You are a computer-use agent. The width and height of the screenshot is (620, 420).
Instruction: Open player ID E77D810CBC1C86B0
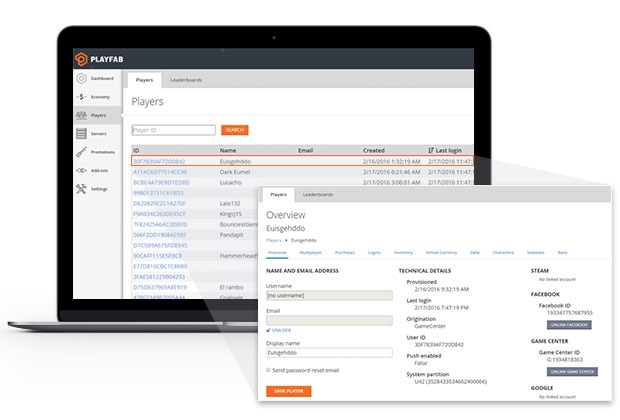click(x=160, y=266)
